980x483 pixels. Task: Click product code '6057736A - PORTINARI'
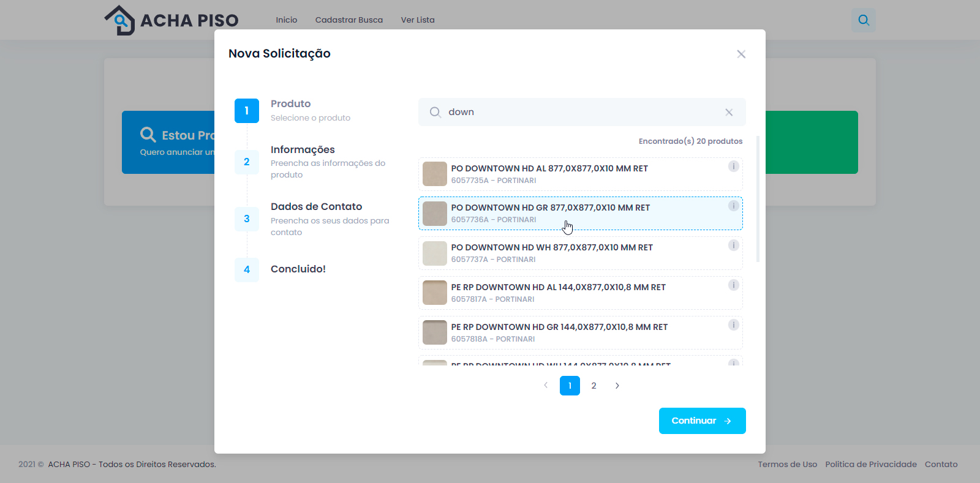click(x=494, y=220)
